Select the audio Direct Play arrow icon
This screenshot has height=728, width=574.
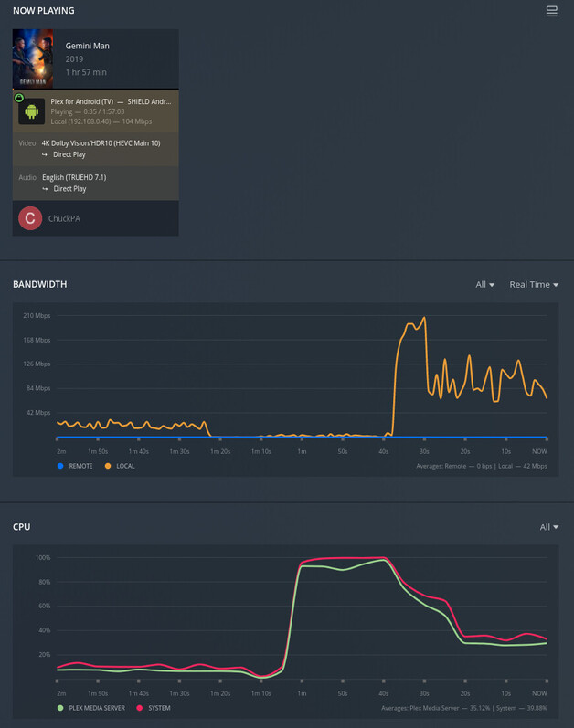tap(45, 189)
